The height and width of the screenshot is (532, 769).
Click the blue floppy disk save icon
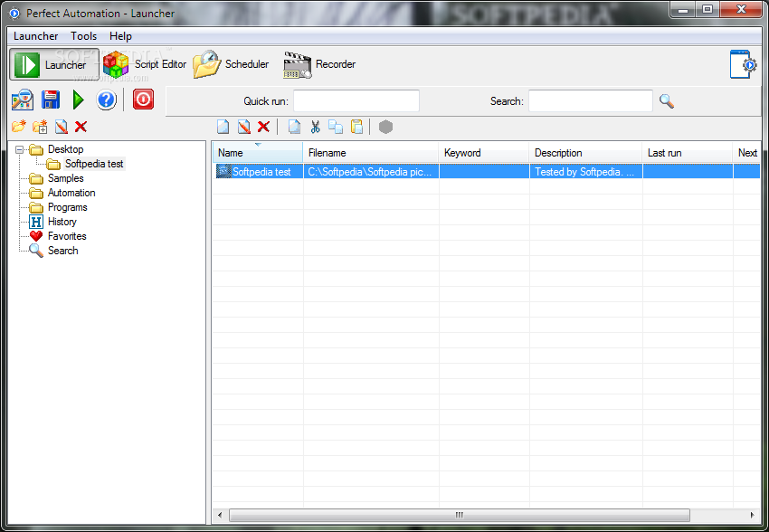(x=51, y=100)
